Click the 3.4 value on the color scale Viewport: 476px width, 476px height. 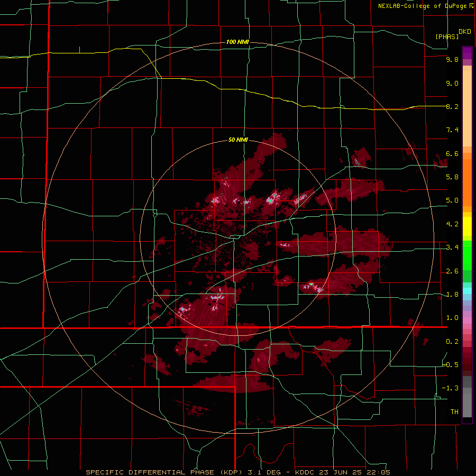tap(452, 248)
